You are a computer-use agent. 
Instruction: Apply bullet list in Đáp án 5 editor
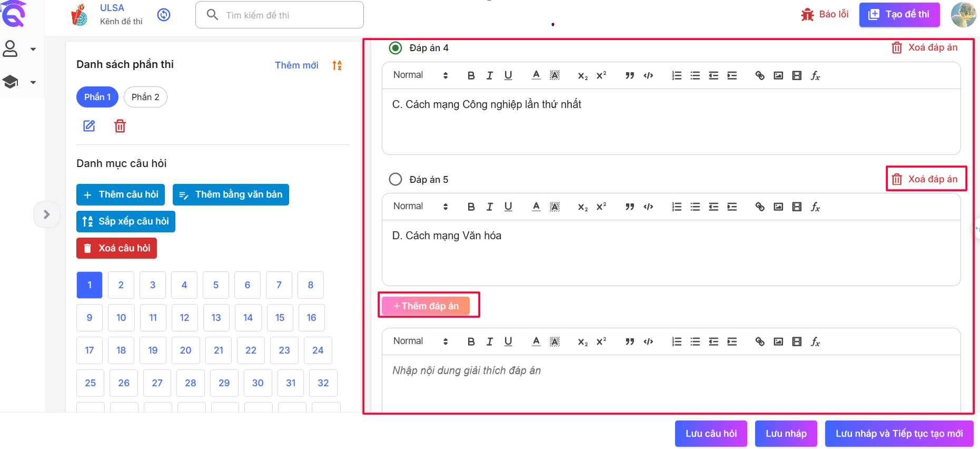click(x=695, y=207)
